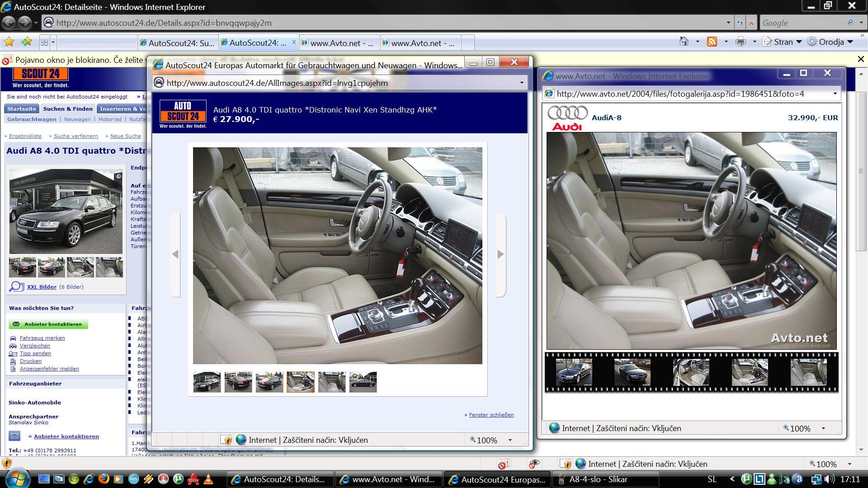Click Drucken link
Viewport: 868px width, 488px height.
[31, 361]
